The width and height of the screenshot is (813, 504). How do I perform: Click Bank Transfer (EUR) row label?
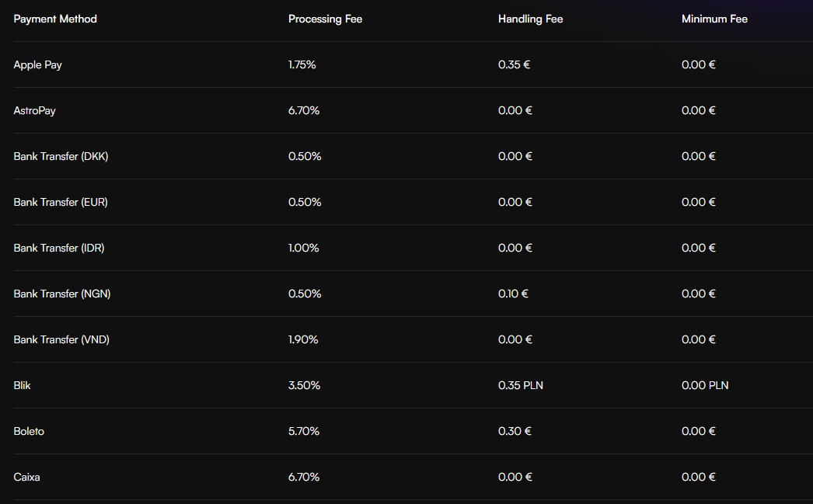point(61,202)
